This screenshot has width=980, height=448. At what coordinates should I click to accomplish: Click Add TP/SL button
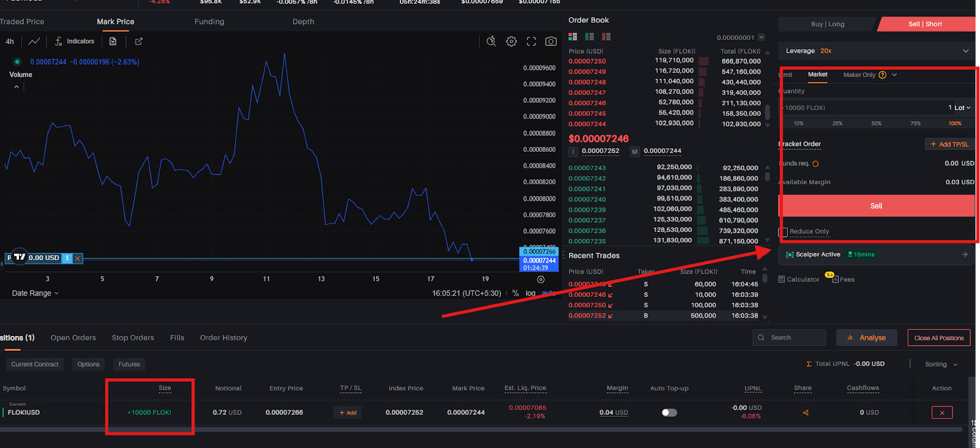pyautogui.click(x=949, y=144)
